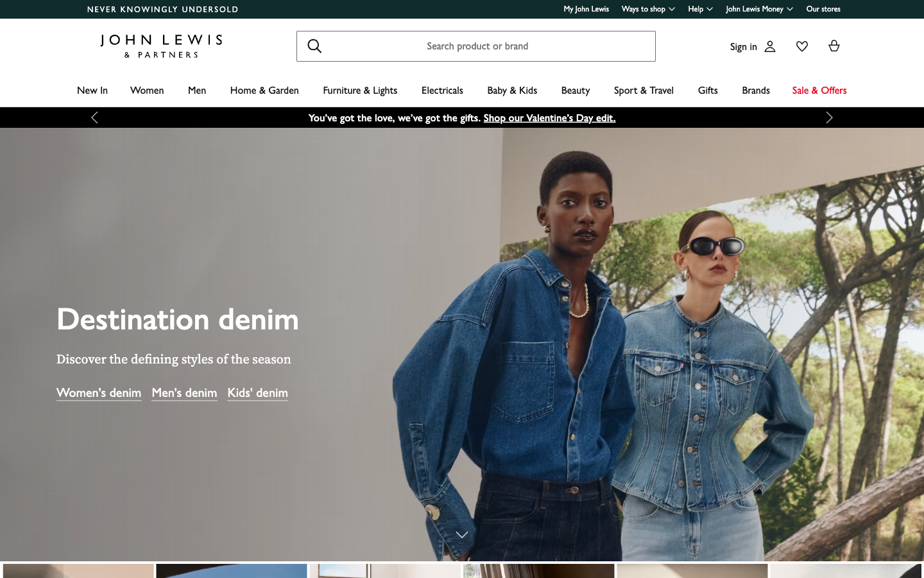Open the blue sky thumbnail at the bottom
Image resolution: width=924 pixels, height=578 pixels.
[x=231, y=571]
